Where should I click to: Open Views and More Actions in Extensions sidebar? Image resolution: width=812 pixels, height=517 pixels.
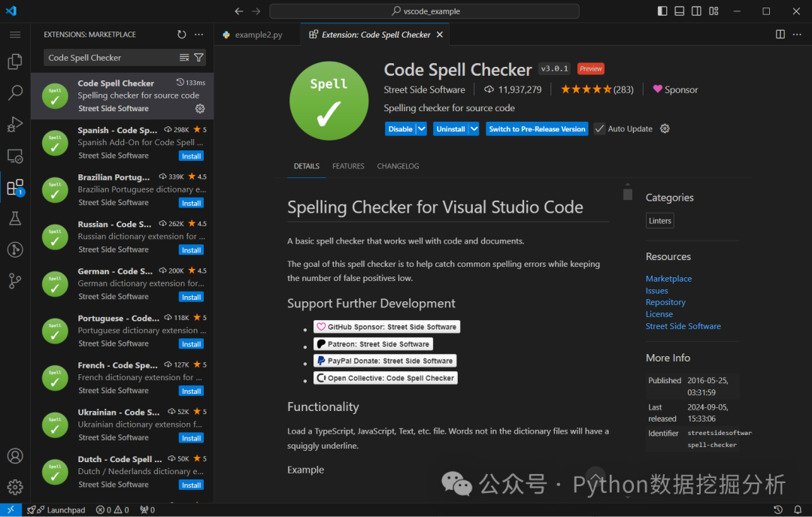198,35
